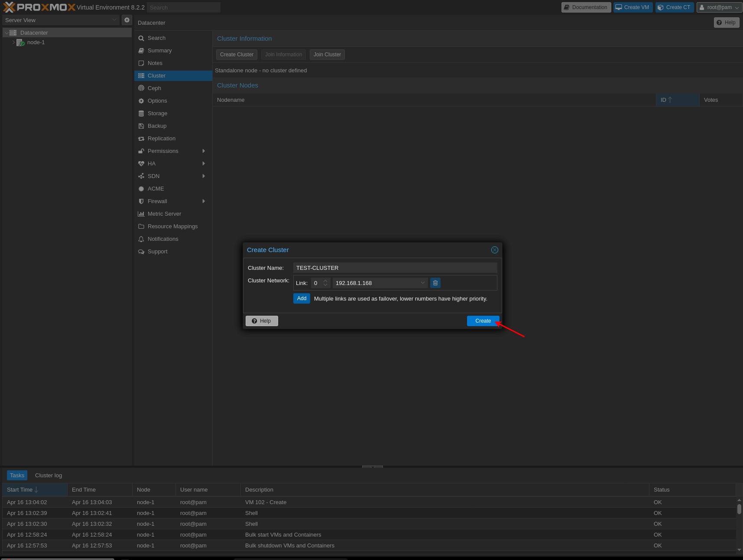Open the Search panel in Datacenter sidebar

[156, 38]
